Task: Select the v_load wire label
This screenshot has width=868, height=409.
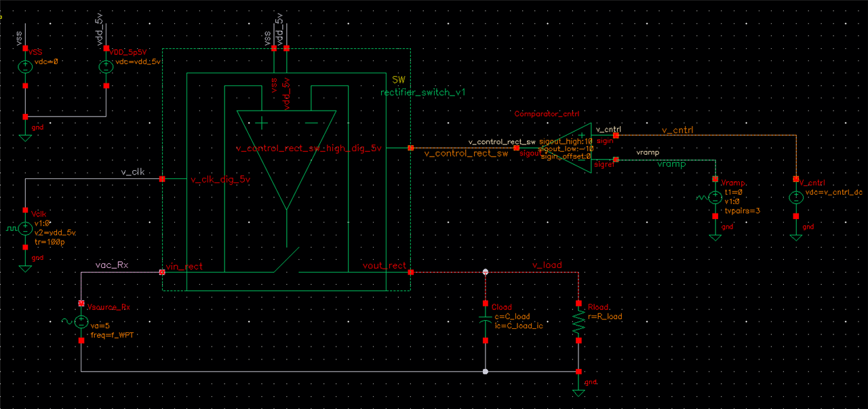Action: pyautogui.click(x=547, y=265)
